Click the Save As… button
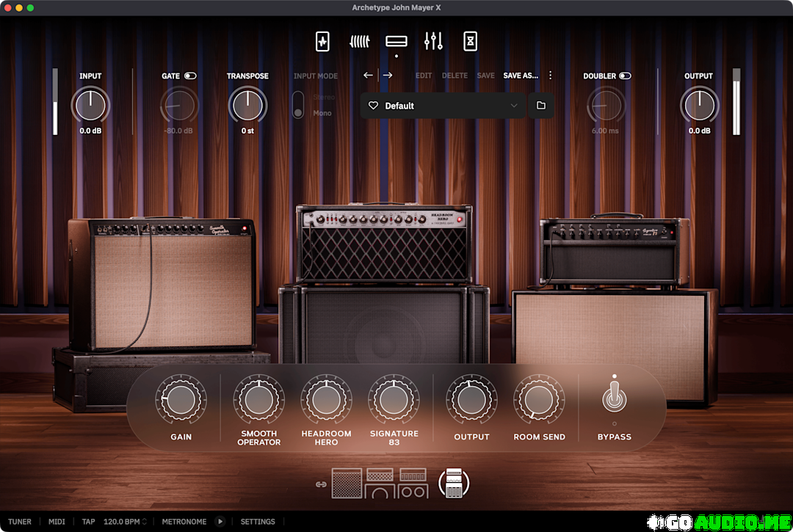This screenshot has width=793, height=532. pos(521,76)
